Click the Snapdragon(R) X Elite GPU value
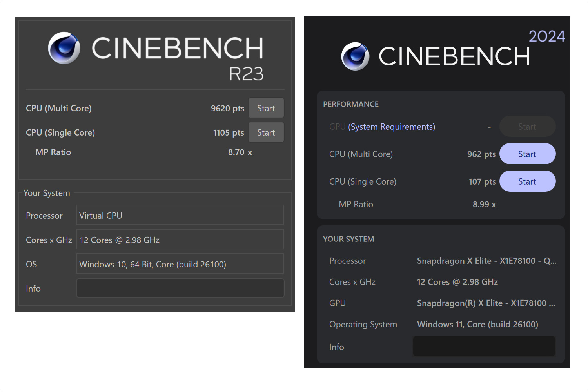The height and width of the screenshot is (392, 588). [x=486, y=303]
